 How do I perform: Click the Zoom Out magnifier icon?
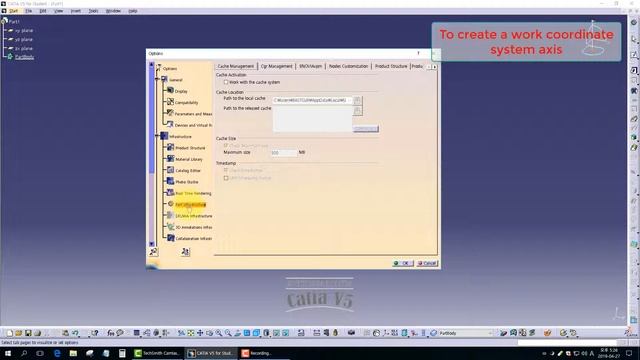coord(228,333)
